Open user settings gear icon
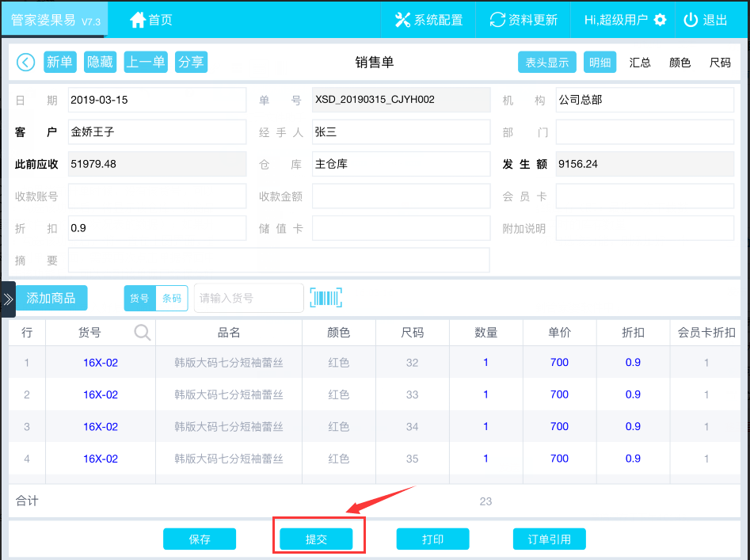 pos(660,20)
